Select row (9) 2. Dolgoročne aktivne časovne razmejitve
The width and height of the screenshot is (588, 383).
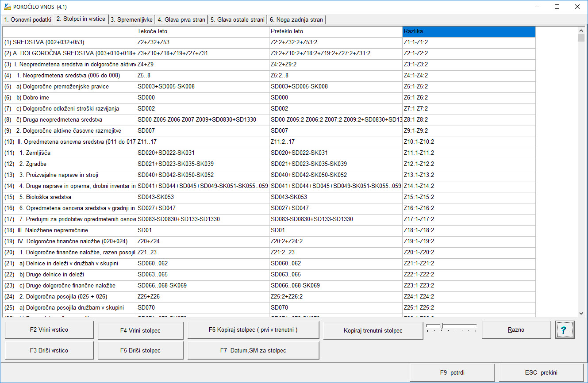(x=69, y=131)
